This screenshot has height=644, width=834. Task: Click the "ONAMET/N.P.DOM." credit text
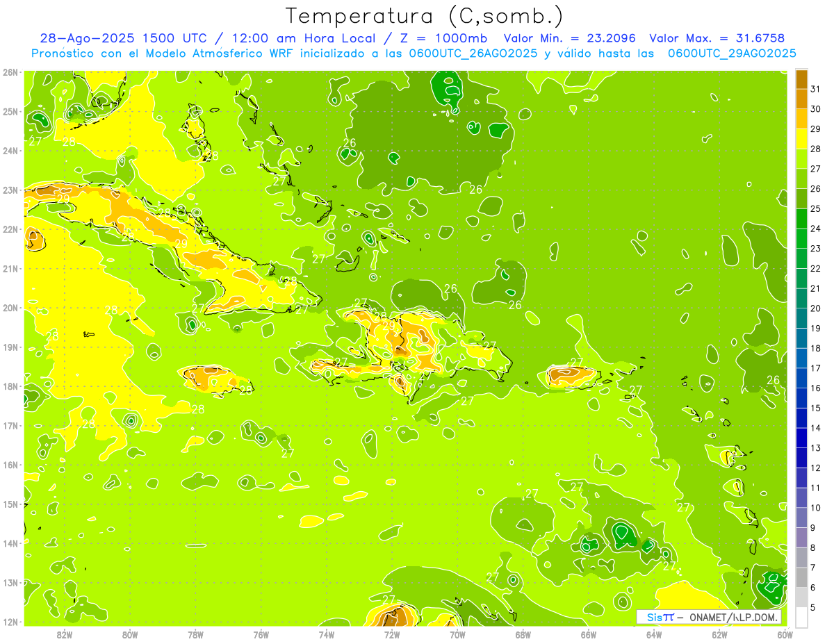tap(734, 617)
